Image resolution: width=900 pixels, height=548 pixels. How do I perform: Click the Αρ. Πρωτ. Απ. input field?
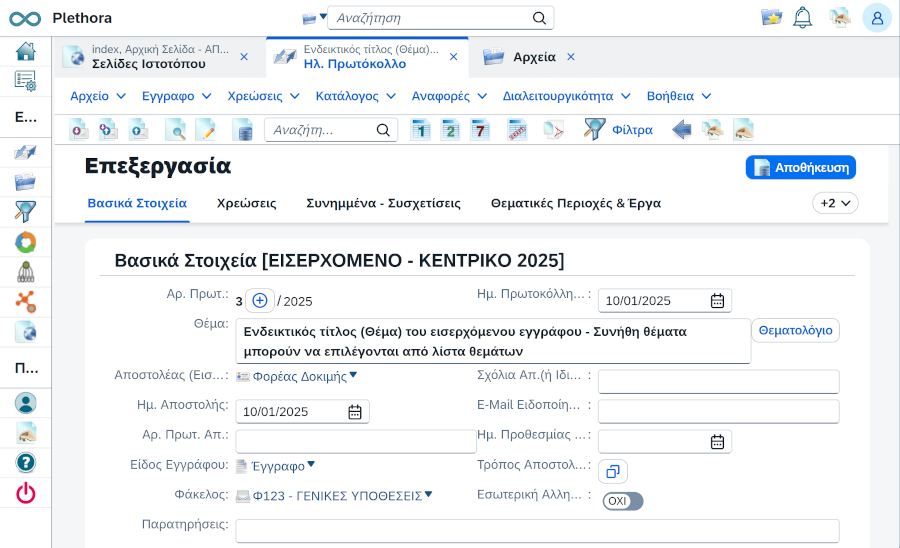(x=356, y=441)
